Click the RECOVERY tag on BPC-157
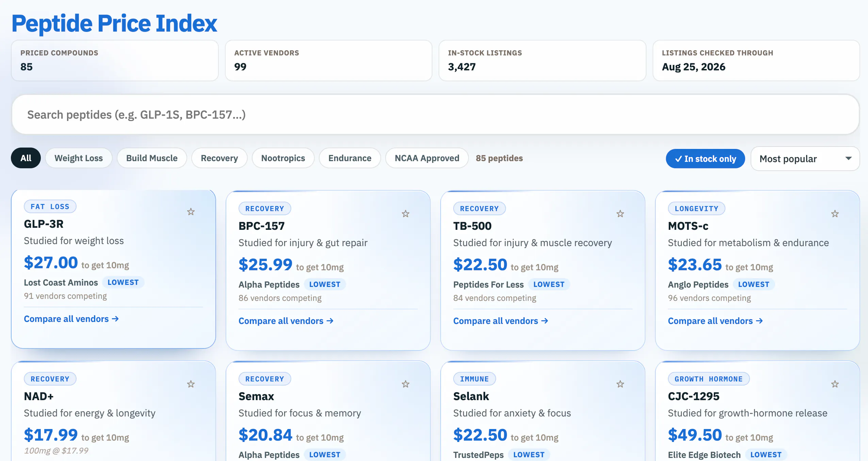 click(x=265, y=209)
